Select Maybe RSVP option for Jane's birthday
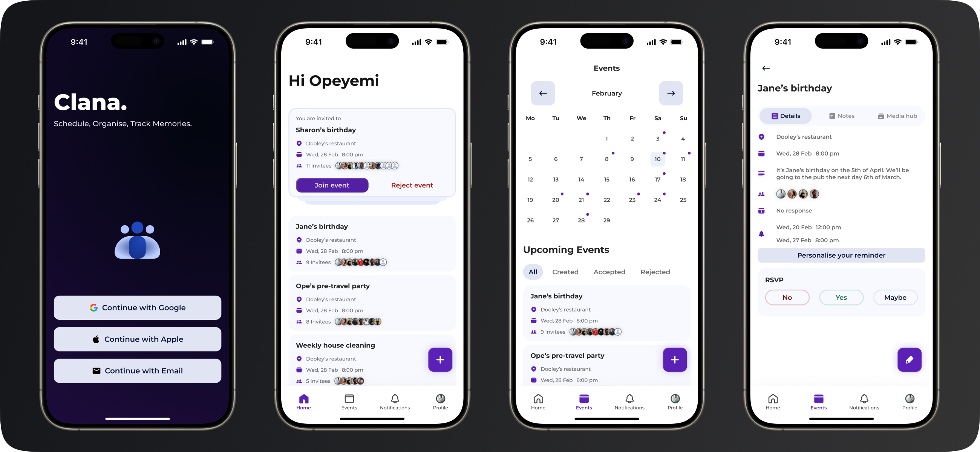This screenshot has height=452, width=980. click(x=896, y=297)
